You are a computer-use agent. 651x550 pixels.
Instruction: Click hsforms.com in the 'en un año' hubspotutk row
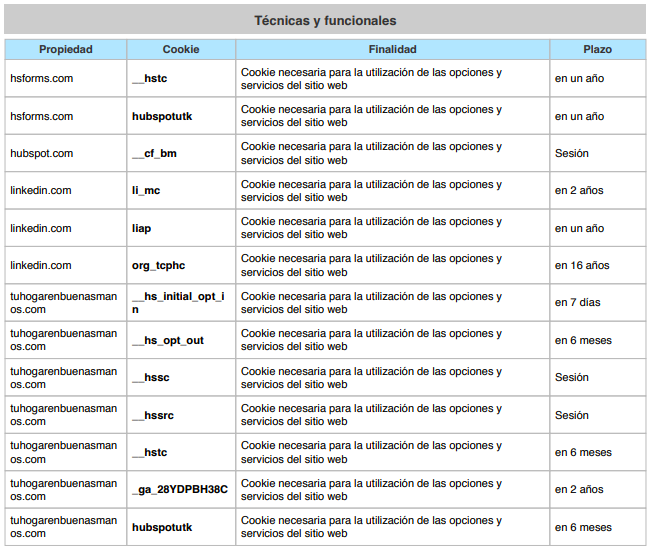42,116
